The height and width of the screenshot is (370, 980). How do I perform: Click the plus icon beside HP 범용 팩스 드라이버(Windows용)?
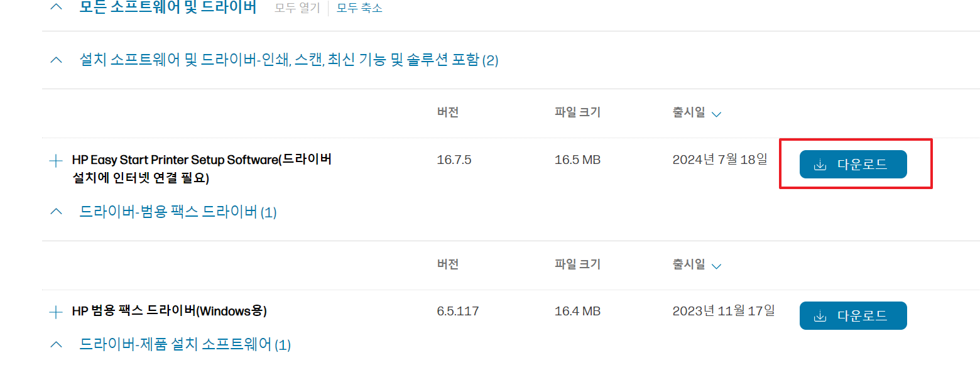click(55, 311)
